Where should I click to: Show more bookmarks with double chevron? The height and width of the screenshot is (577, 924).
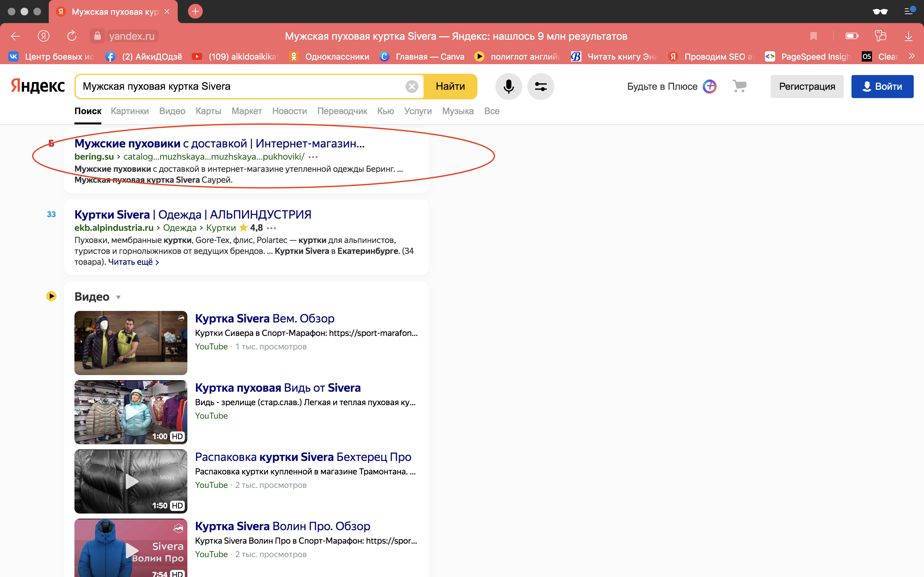tap(912, 56)
